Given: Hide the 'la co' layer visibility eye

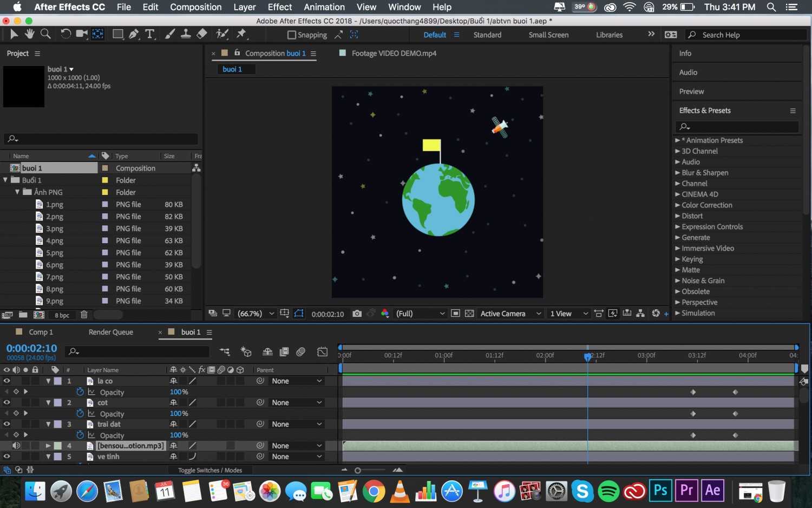Looking at the screenshot, I should click(x=6, y=381).
